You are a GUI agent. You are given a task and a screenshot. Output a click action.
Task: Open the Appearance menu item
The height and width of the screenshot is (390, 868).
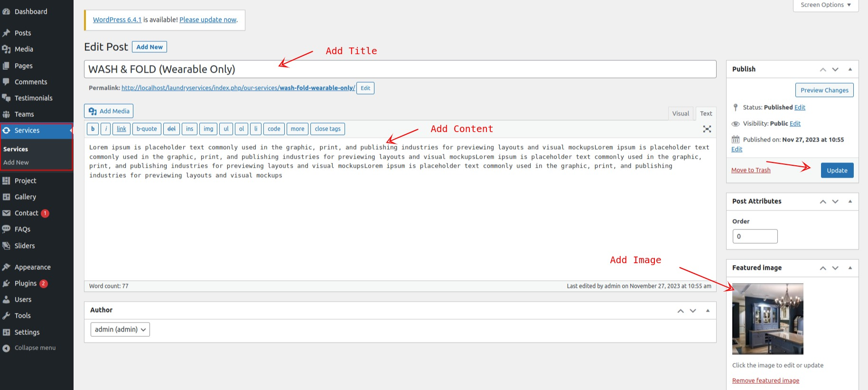coord(32,267)
